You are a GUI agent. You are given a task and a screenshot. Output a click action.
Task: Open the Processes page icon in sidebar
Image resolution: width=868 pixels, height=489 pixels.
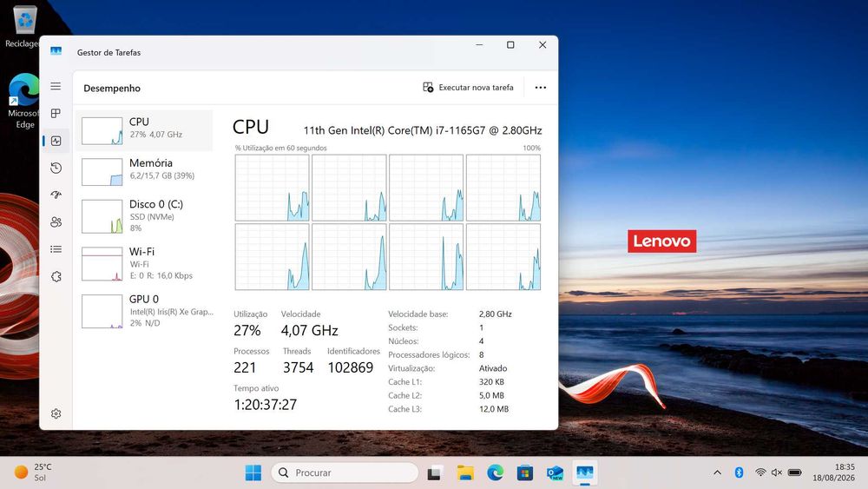(x=56, y=114)
